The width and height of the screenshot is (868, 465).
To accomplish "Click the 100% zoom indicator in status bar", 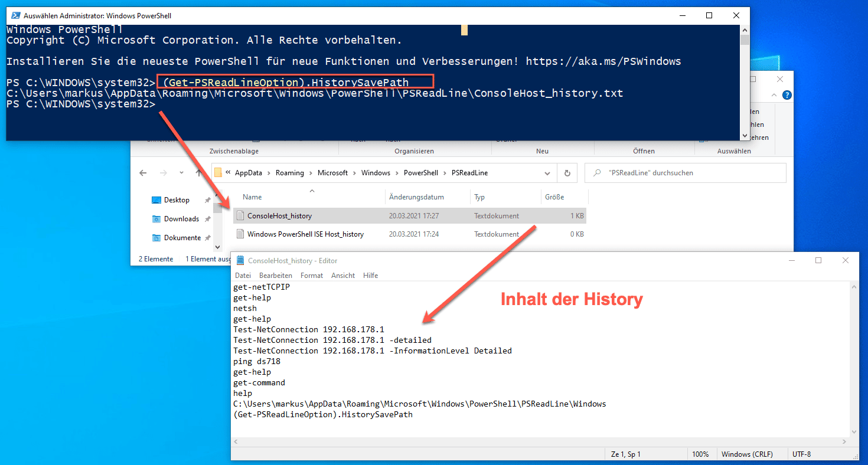I will click(x=701, y=454).
